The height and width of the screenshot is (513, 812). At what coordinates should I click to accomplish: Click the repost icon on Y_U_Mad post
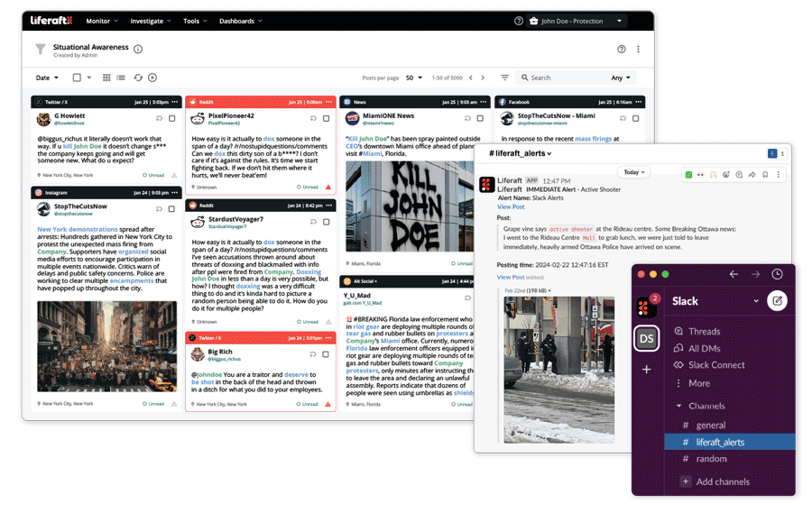[467, 298]
